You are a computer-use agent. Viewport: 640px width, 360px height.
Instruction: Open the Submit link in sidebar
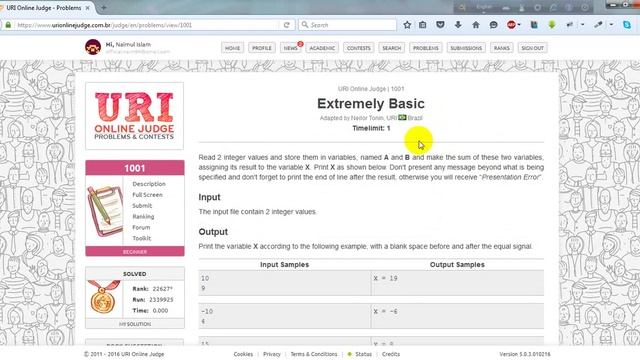pyautogui.click(x=142, y=206)
